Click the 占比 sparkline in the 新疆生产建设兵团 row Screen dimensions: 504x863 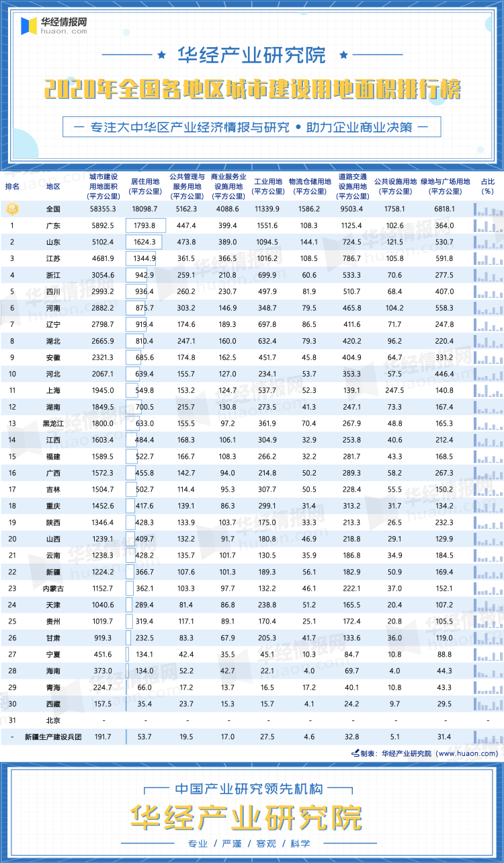tap(488, 736)
